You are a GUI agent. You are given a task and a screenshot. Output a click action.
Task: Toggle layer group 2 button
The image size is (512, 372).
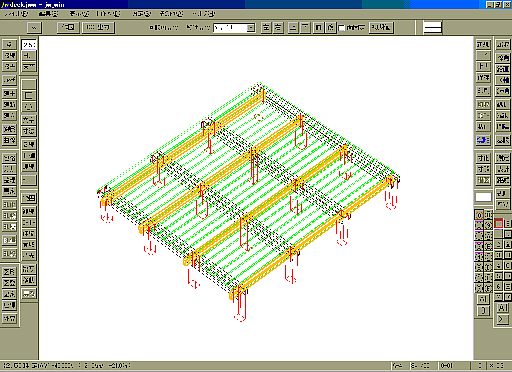pos(499,244)
